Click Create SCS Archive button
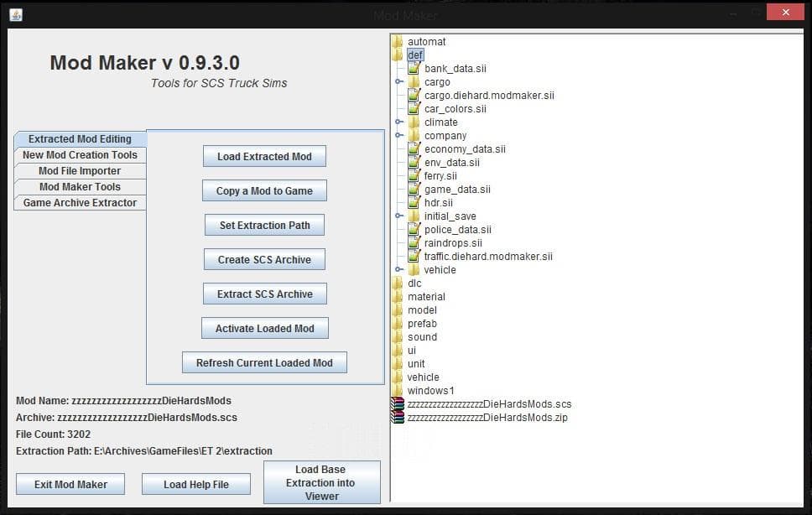812x515 pixels. 264,260
